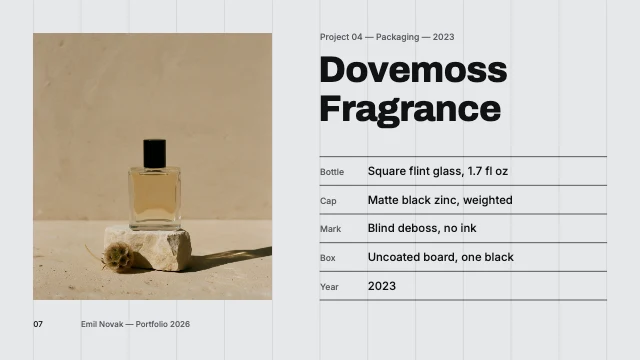Click the Square flint glass, 1.7 fl oz text
The width and height of the screenshot is (640, 360).
(x=438, y=171)
